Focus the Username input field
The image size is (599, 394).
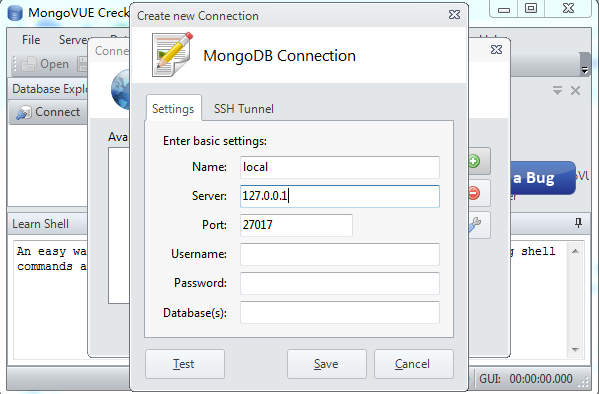[340, 254]
